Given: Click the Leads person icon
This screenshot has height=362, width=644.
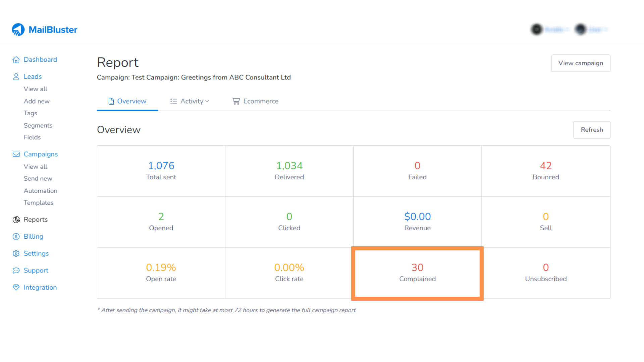Looking at the screenshot, I should [16, 76].
